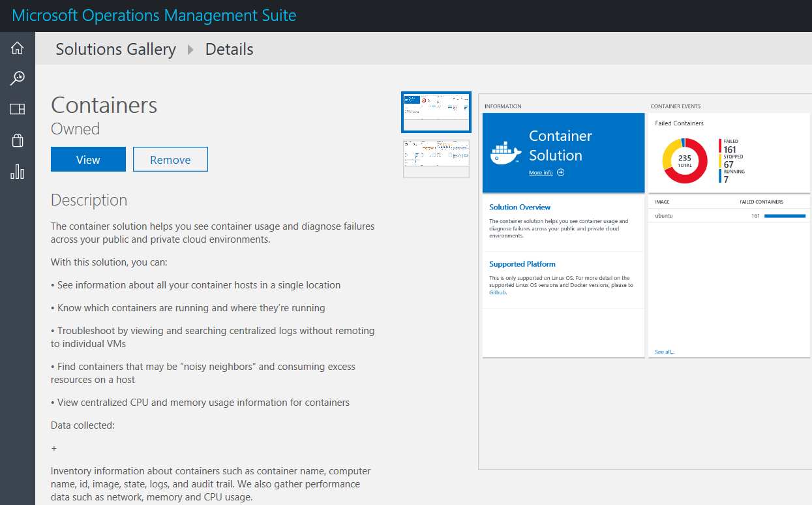
Task: Expand the plus sign under Data collected
Action: (53, 448)
